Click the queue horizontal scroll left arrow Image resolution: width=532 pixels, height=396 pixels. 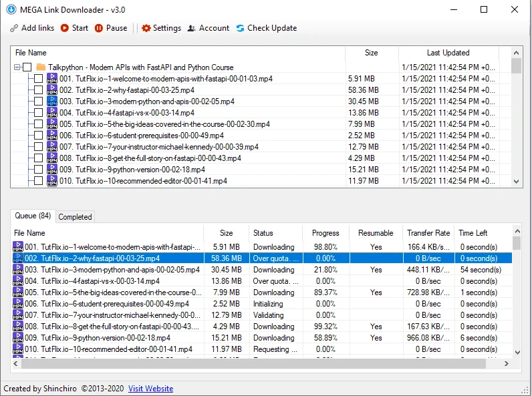pos(15,363)
